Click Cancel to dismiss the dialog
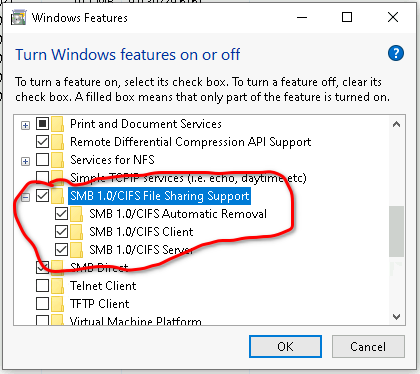The image size is (420, 374). [368, 347]
